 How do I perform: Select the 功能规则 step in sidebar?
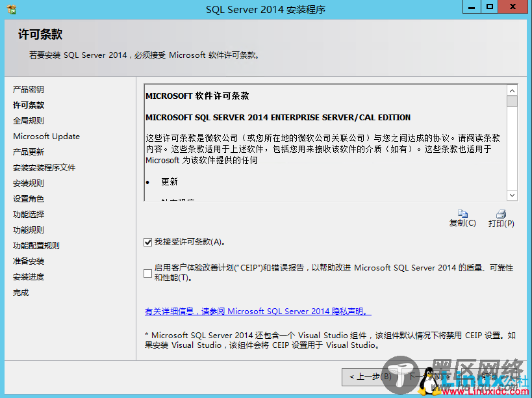(x=29, y=230)
